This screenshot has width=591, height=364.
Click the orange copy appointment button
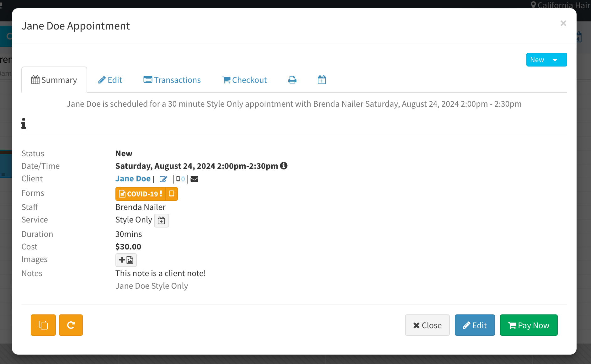coord(43,325)
